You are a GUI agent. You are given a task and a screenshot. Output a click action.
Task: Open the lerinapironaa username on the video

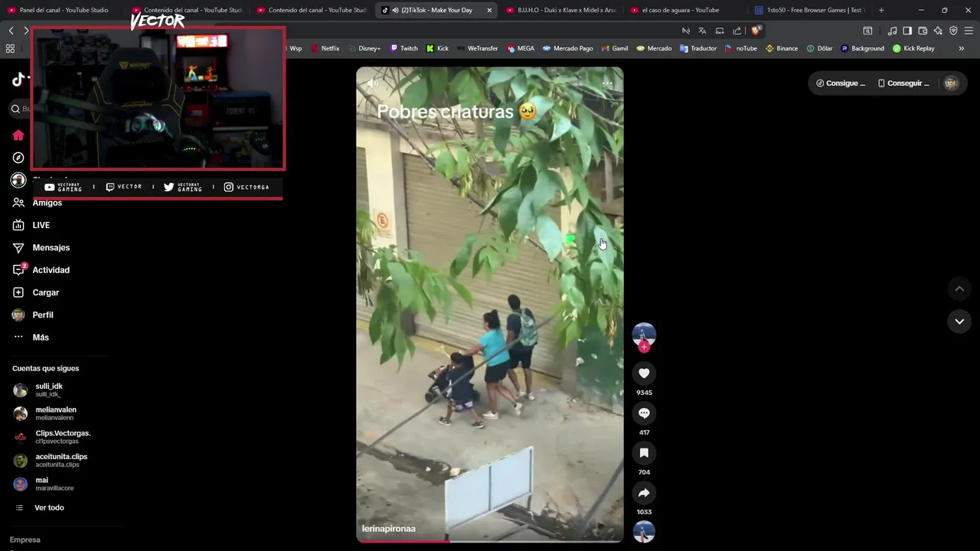(389, 529)
